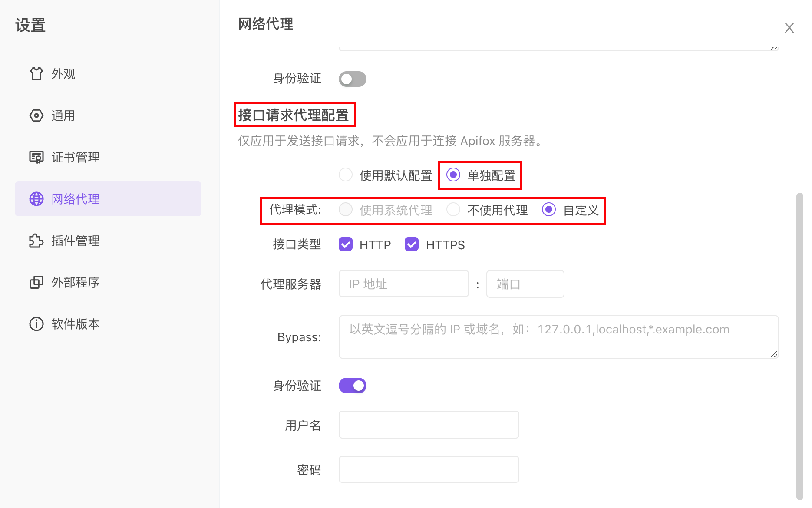812x508 pixels.
Task: Click the globe icon for 网络代理
Action: click(36, 199)
